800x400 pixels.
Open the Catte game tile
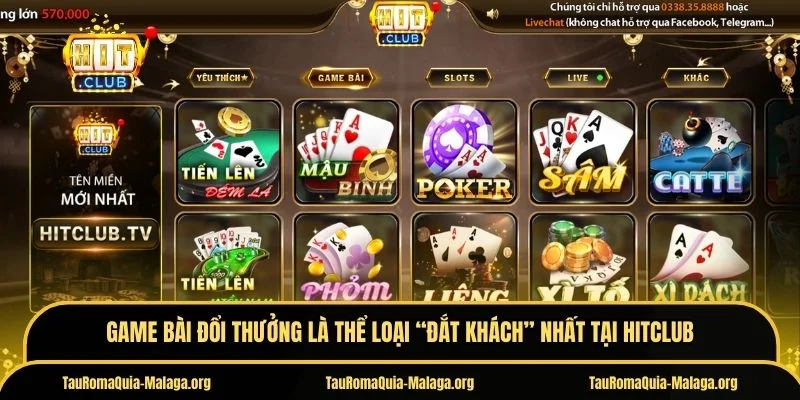(700, 152)
